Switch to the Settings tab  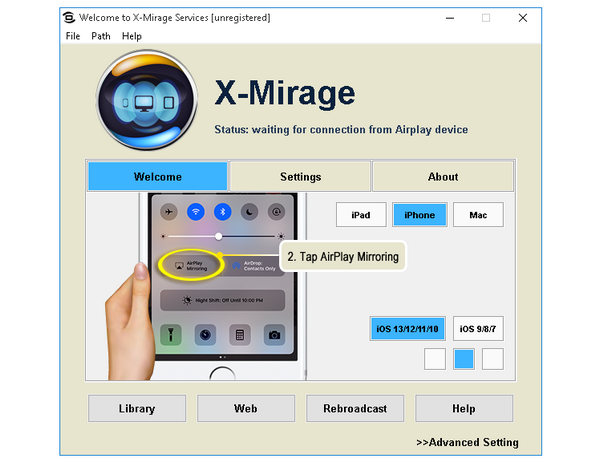[x=300, y=176]
